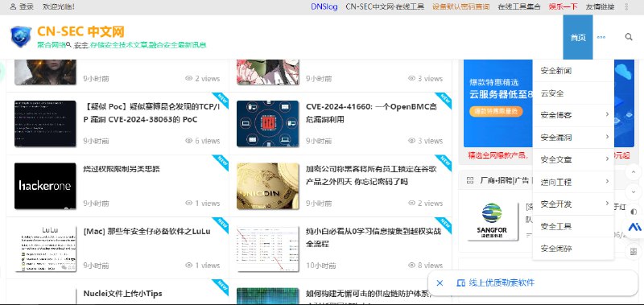Click the eye views icon on LuLu card

coord(189,266)
